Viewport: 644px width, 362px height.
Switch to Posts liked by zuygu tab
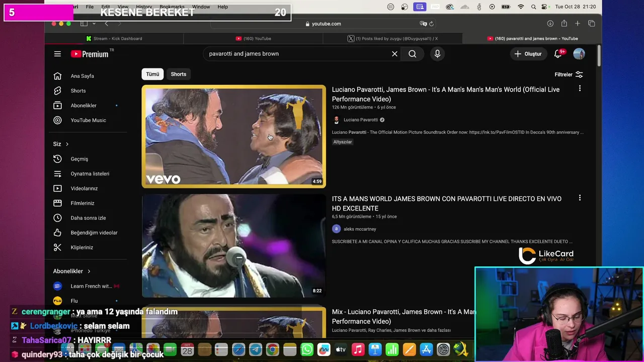392,38
